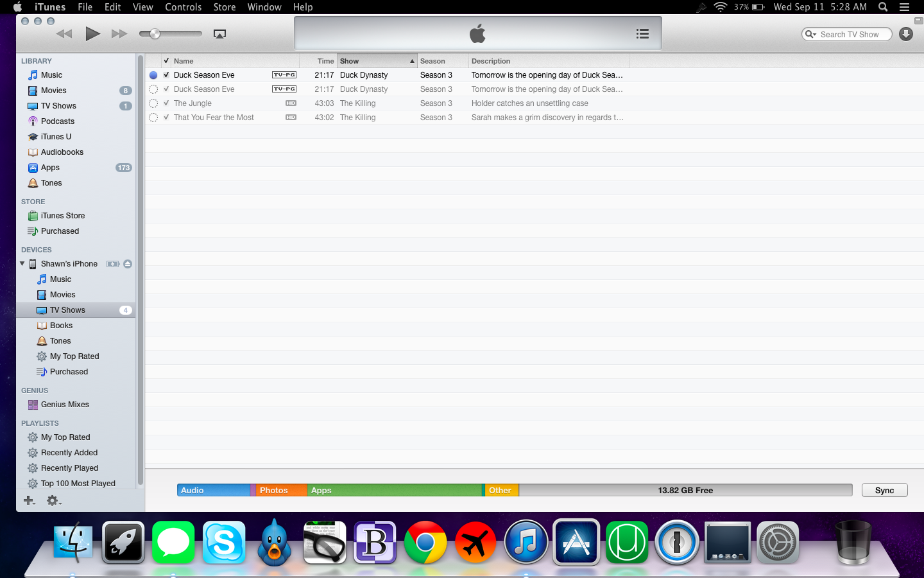Open the Edit menu
Screen dimensions: 924x578
coord(113,7)
